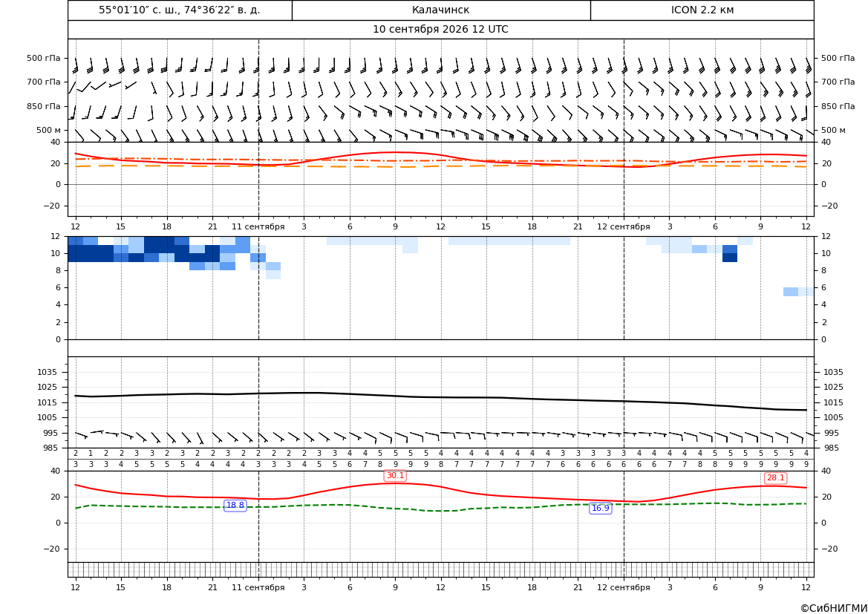868x614 pixels.
Task: Click the 18.8 minimum temperature label
Action: (x=235, y=506)
